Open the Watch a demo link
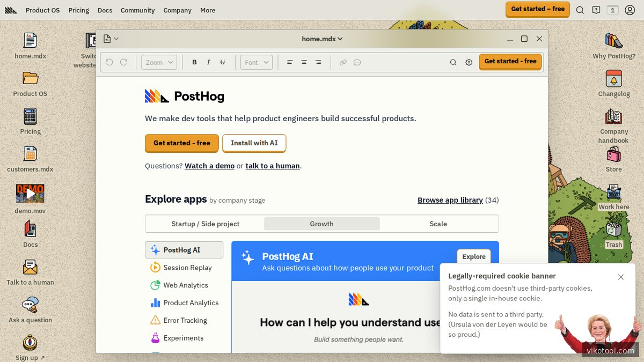Screen dimensions: 644x362 click(209, 166)
